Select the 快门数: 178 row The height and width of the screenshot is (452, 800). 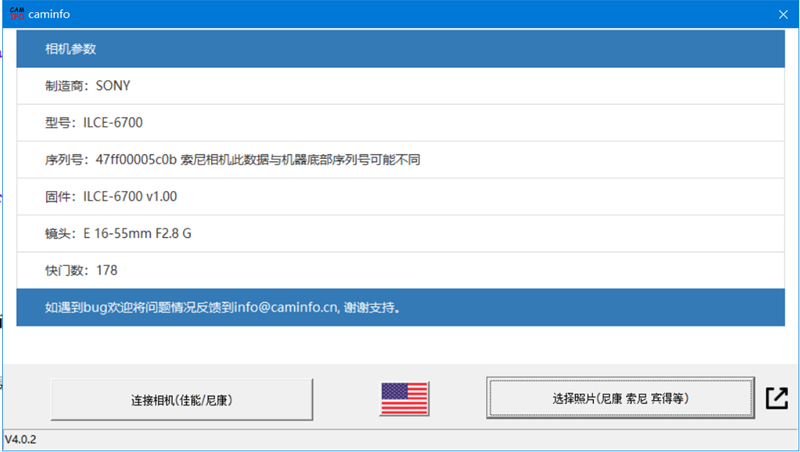coord(401,270)
